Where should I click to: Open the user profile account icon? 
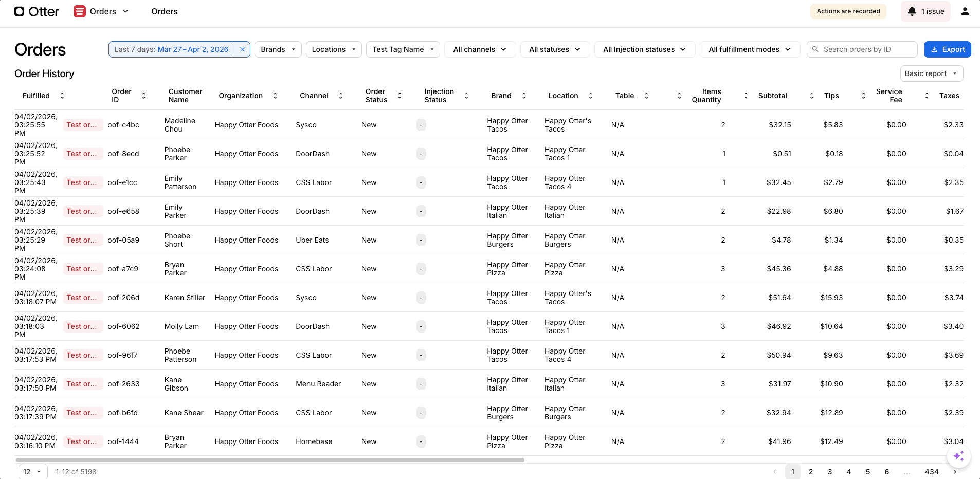pyautogui.click(x=966, y=11)
